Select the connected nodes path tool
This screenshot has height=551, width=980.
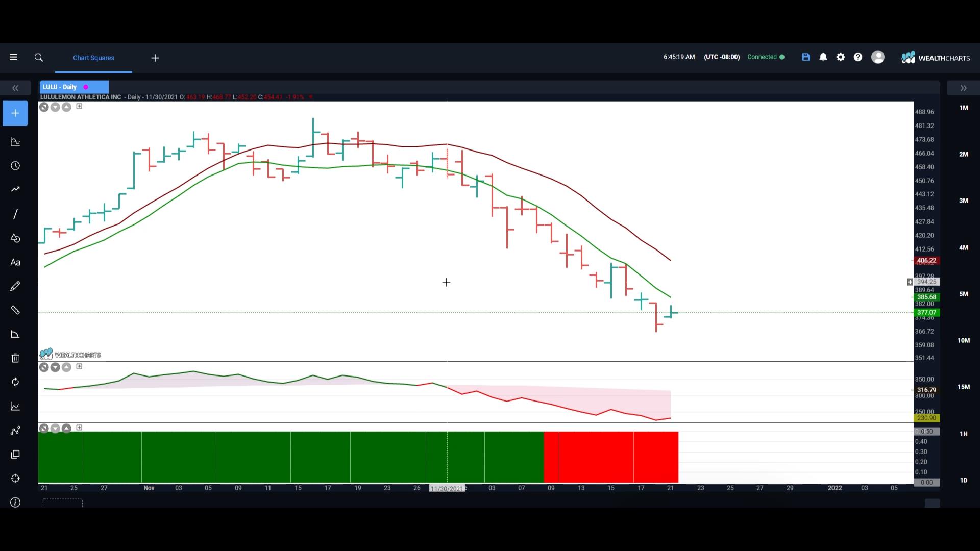tap(15, 431)
